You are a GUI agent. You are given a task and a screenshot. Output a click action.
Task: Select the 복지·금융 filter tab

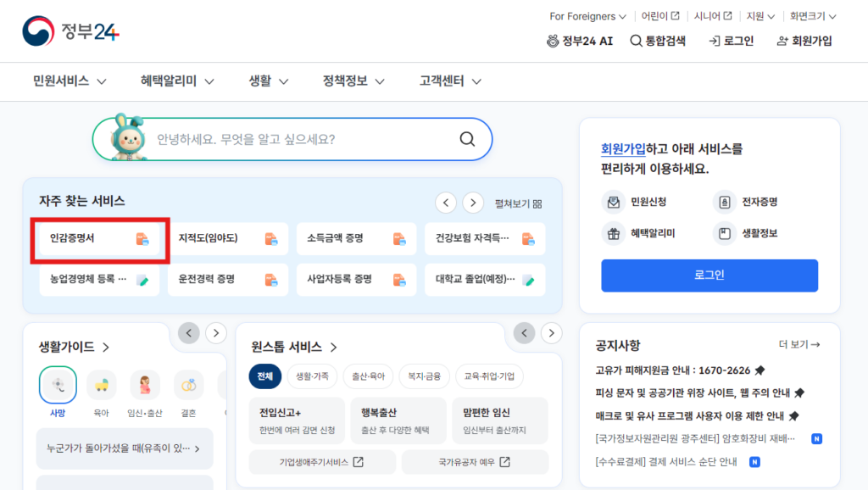[424, 376]
